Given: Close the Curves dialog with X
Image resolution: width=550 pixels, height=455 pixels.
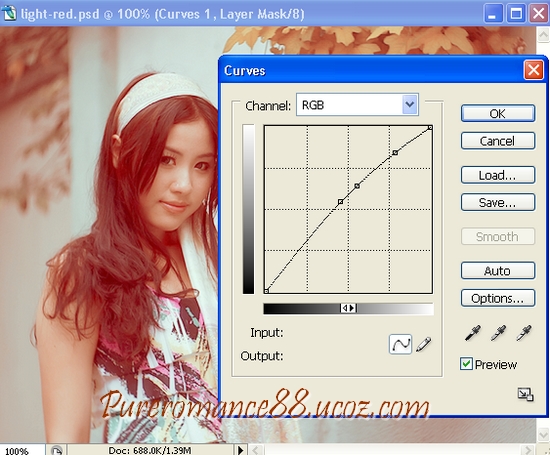Looking at the screenshot, I should (x=534, y=70).
